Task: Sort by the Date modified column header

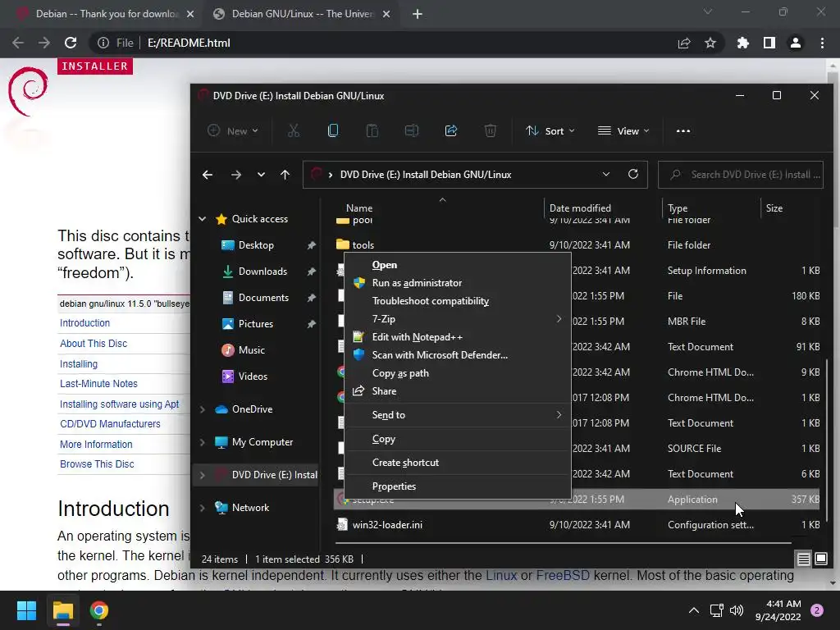Action: (602, 208)
